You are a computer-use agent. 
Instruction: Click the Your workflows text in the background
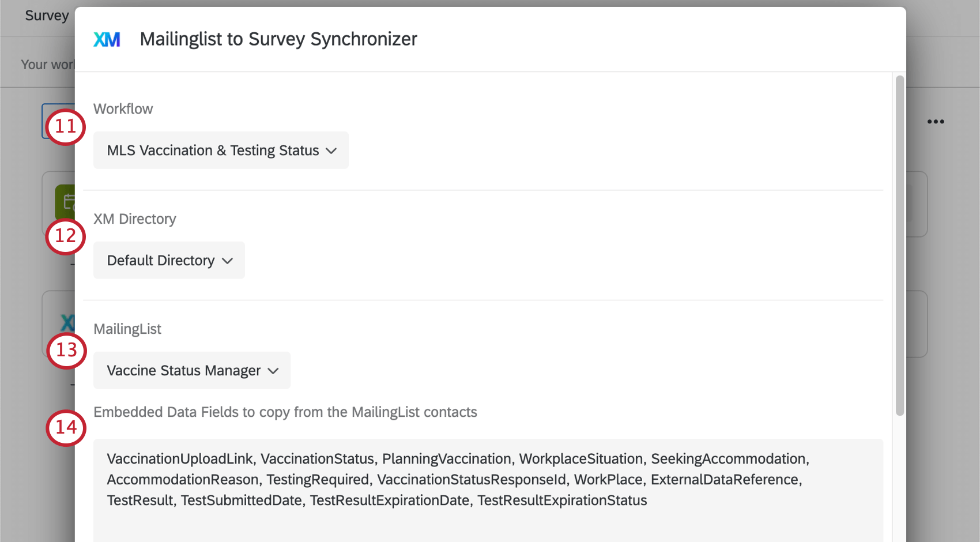point(47,65)
